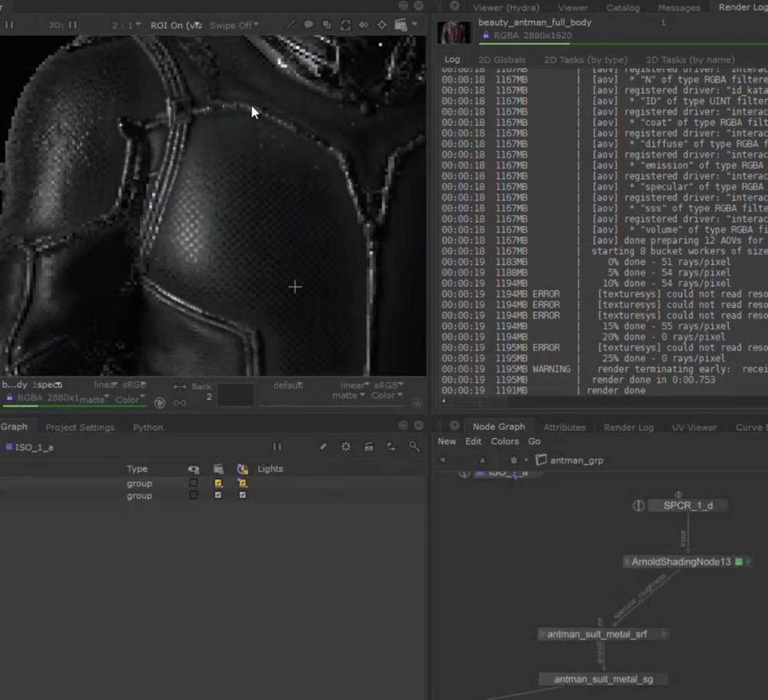Expand the ROI On dropdown
This screenshot has height=700, width=768.
pos(175,25)
